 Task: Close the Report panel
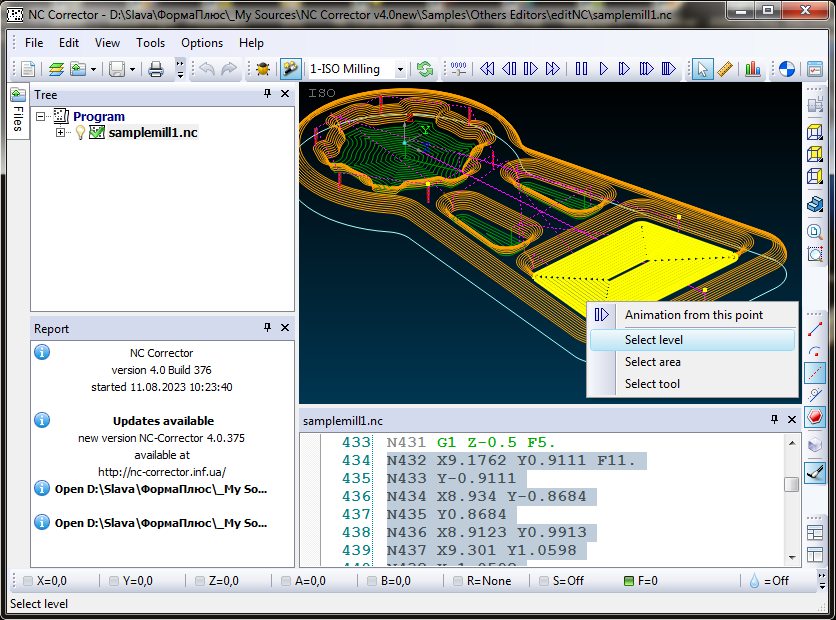(285, 327)
